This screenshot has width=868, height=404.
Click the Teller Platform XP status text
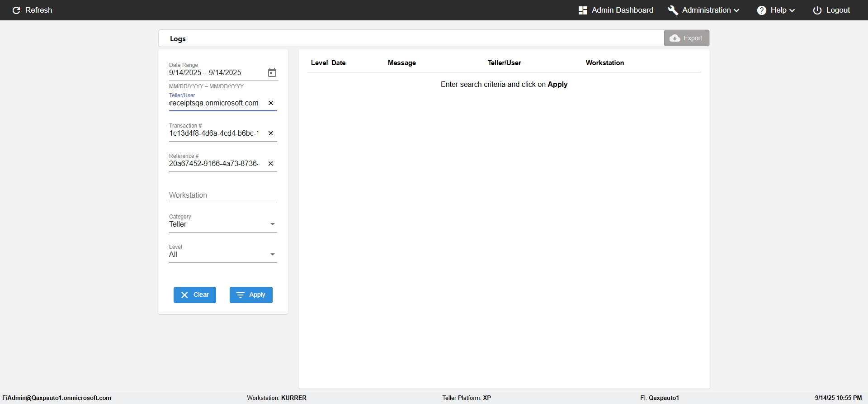click(467, 398)
